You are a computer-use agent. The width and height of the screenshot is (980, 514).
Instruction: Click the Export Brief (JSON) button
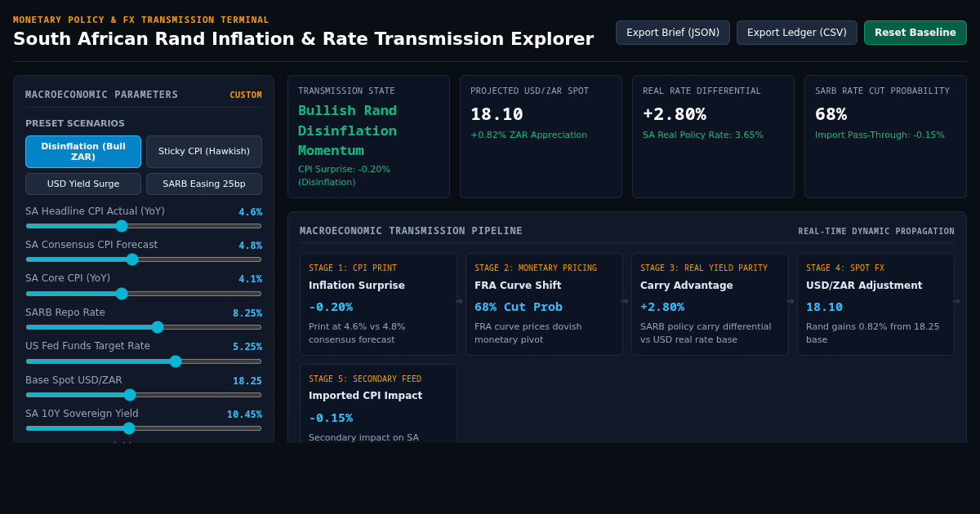click(673, 33)
